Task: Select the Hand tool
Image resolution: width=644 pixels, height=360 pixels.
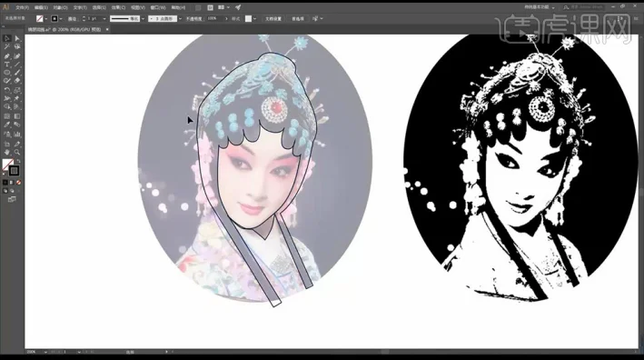Action: [7, 152]
